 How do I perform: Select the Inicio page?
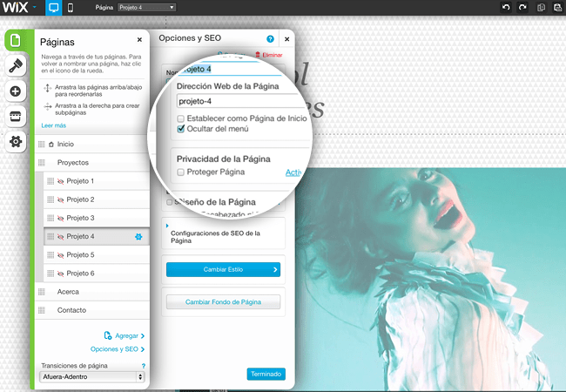click(x=92, y=144)
